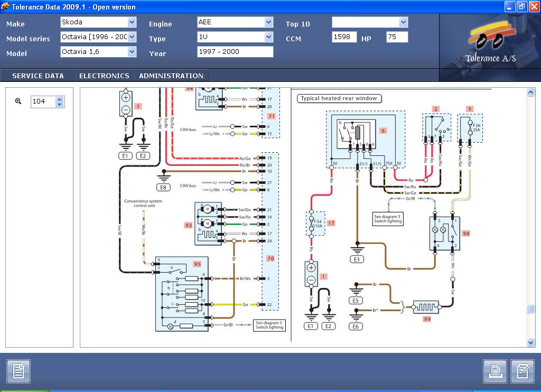Click See diagram 5 box in heated window diagram
Image resolution: width=541 pixels, height=392 pixels.
tap(388, 219)
